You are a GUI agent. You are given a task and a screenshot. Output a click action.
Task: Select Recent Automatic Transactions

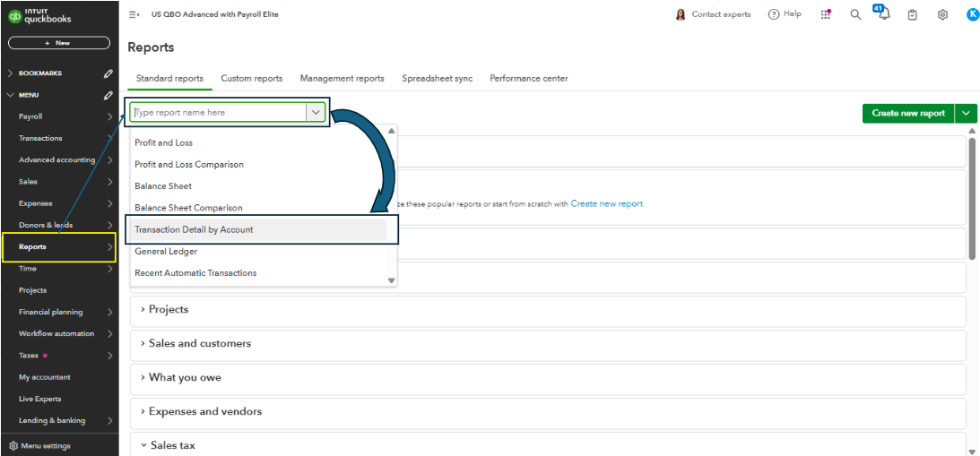click(195, 273)
